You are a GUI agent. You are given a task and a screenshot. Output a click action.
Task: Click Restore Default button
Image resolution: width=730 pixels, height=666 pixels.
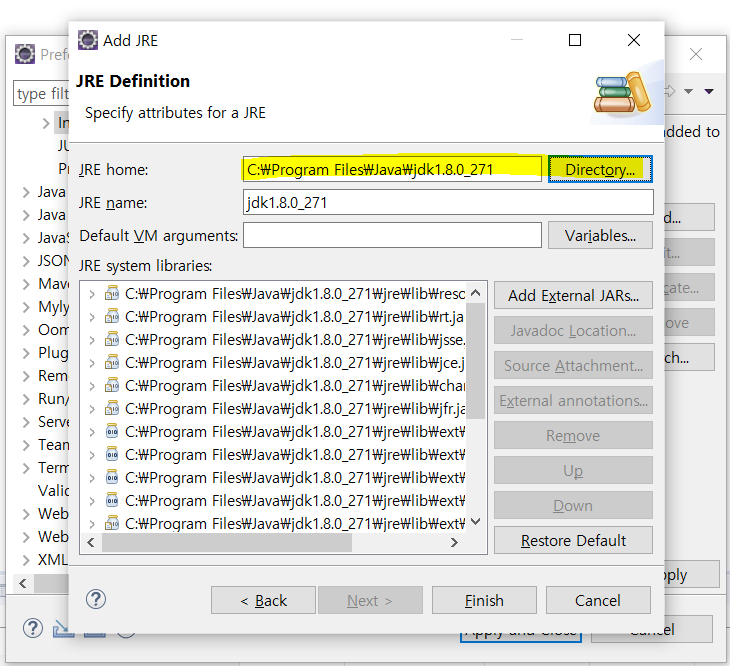(573, 540)
